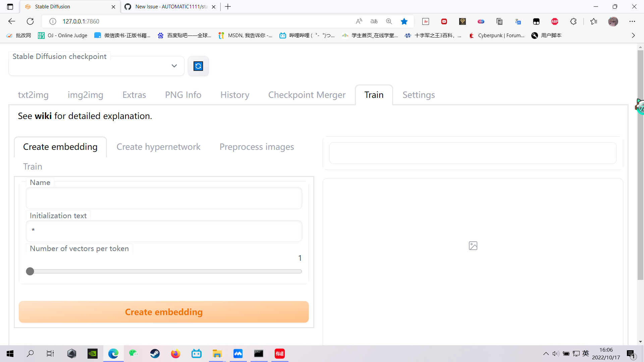Launch Firefox from the taskbar

(x=175, y=354)
